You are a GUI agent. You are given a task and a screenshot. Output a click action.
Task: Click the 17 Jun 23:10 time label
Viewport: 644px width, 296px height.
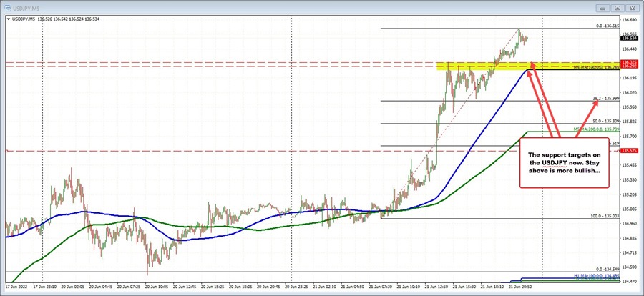click(45, 285)
